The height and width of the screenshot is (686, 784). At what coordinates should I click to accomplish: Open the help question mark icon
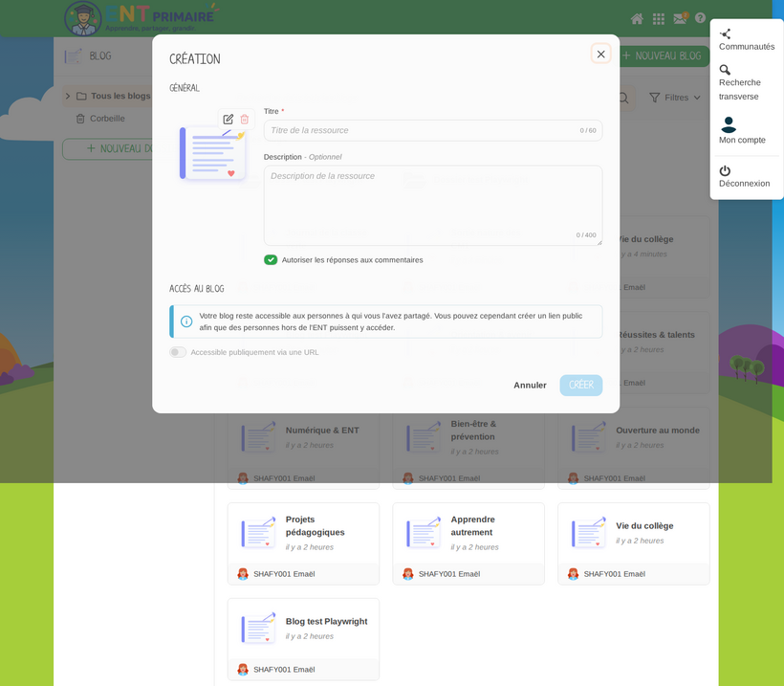700,18
